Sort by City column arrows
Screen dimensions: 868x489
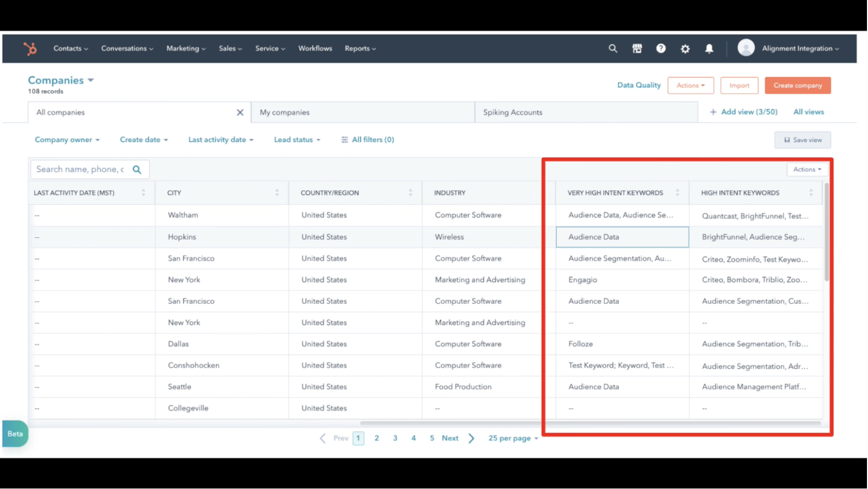(x=277, y=193)
